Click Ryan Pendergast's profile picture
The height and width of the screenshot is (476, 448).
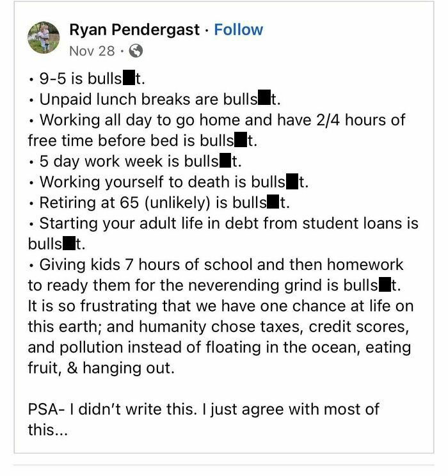(44, 38)
